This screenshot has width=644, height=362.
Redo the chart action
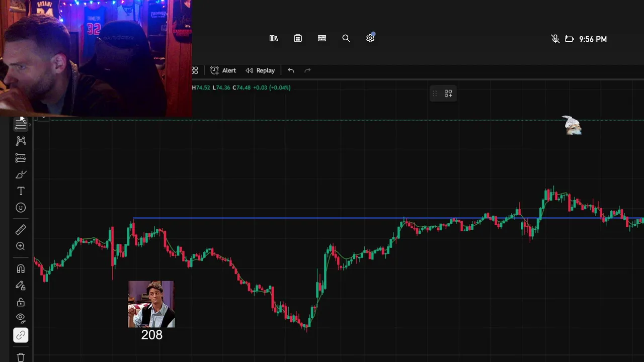click(308, 70)
